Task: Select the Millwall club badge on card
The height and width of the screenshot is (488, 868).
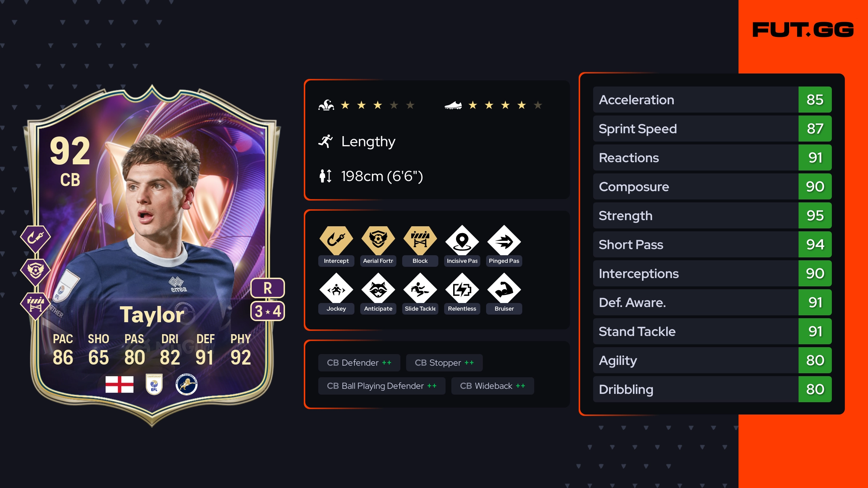Action: [x=187, y=384]
